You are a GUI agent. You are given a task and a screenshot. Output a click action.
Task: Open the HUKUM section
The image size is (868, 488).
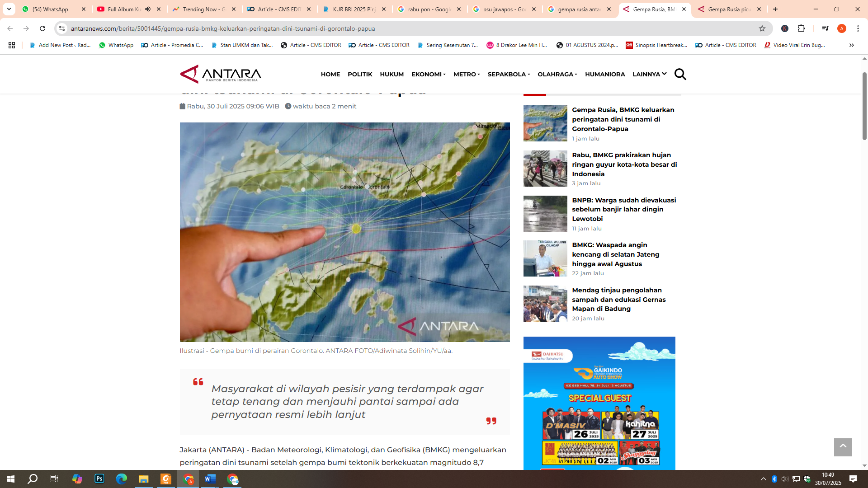click(x=392, y=74)
